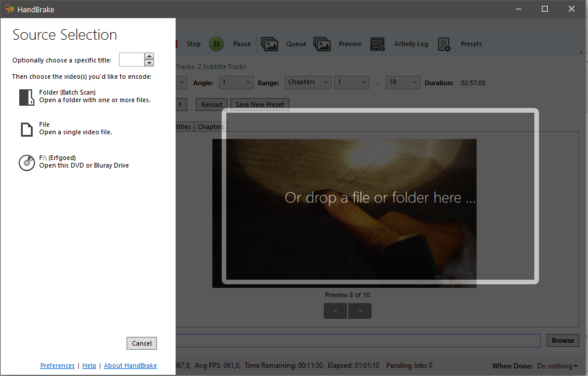
Task: Select Open this DVD or Bluray Drive
Action: 84,165
